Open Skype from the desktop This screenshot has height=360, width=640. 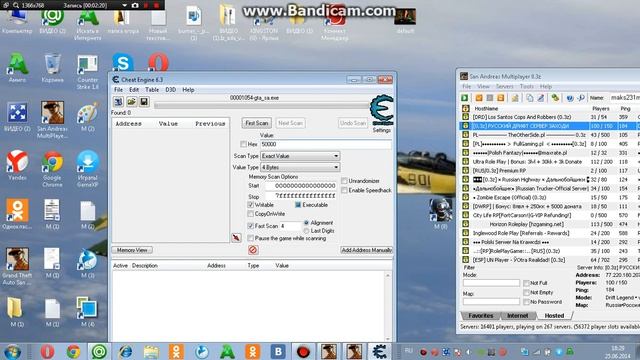[123, 62]
